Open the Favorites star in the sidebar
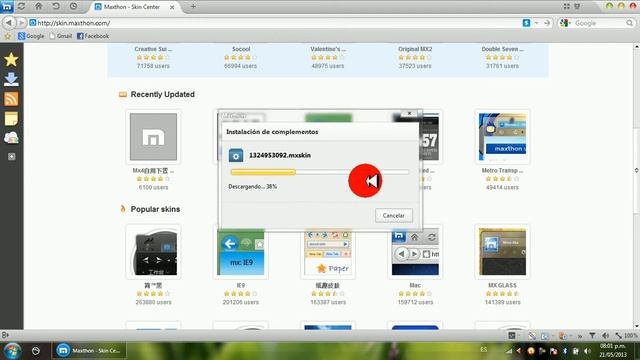 coord(11,60)
